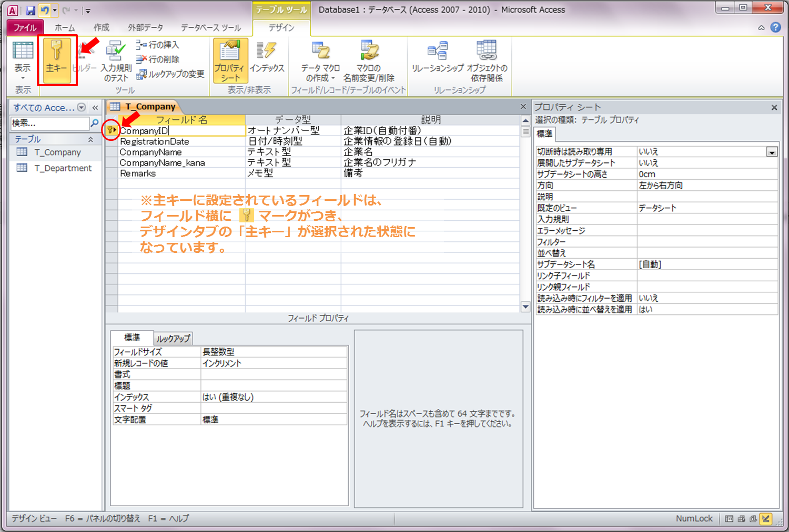Click ルックアップの変更 button
Viewport: 789px width, 532px height.
(x=170, y=74)
